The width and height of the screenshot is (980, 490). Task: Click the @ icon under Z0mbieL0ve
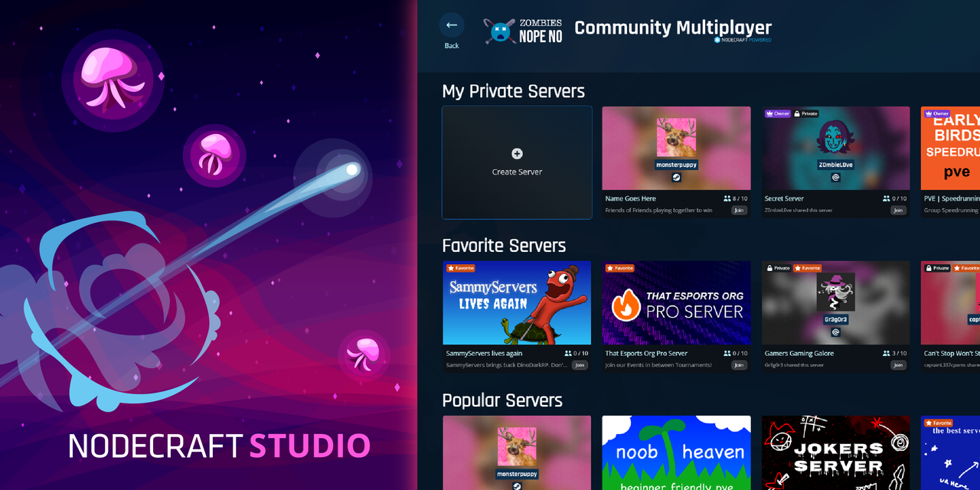coord(836,178)
